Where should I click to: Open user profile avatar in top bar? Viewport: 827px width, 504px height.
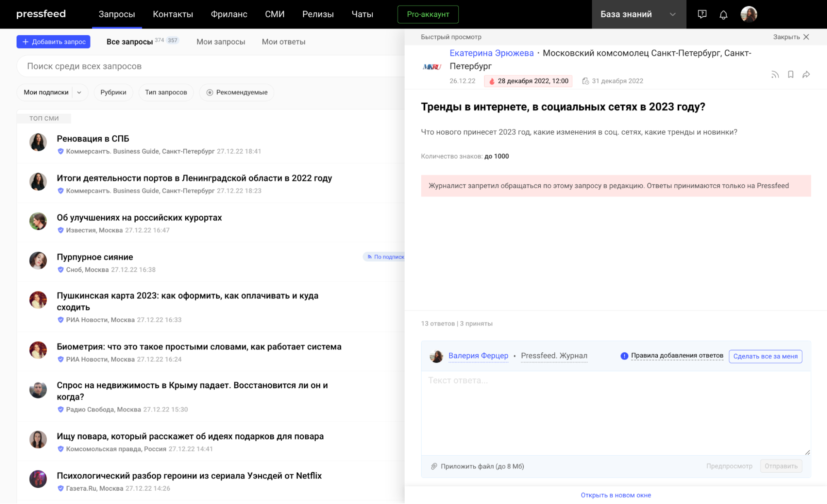pyautogui.click(x=748, y=14)
